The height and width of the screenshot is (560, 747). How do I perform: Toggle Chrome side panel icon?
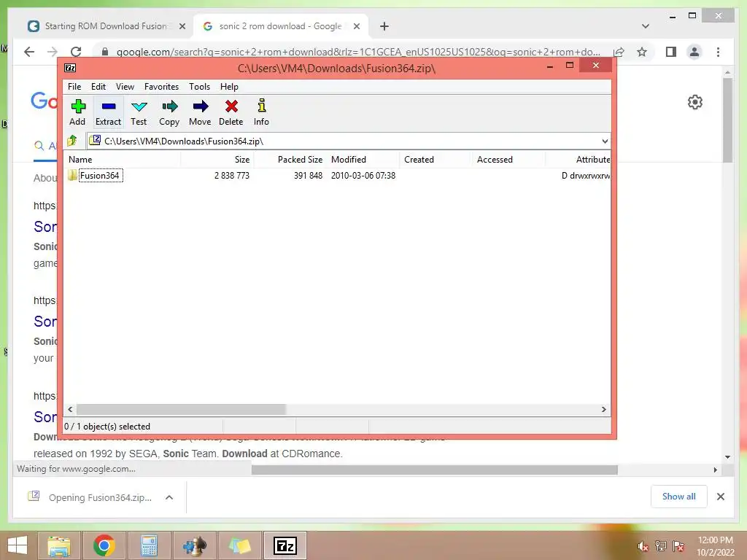coord(671,52)
